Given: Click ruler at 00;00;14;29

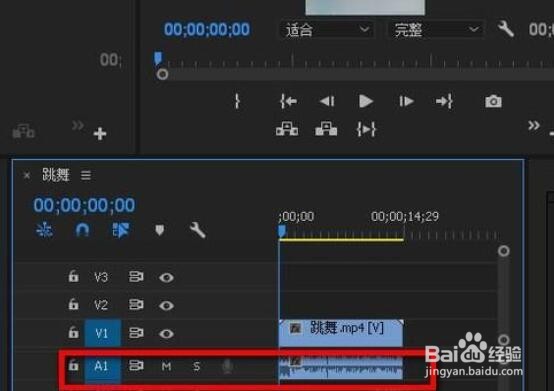Looking at the screenshot, I should point(405,216).
